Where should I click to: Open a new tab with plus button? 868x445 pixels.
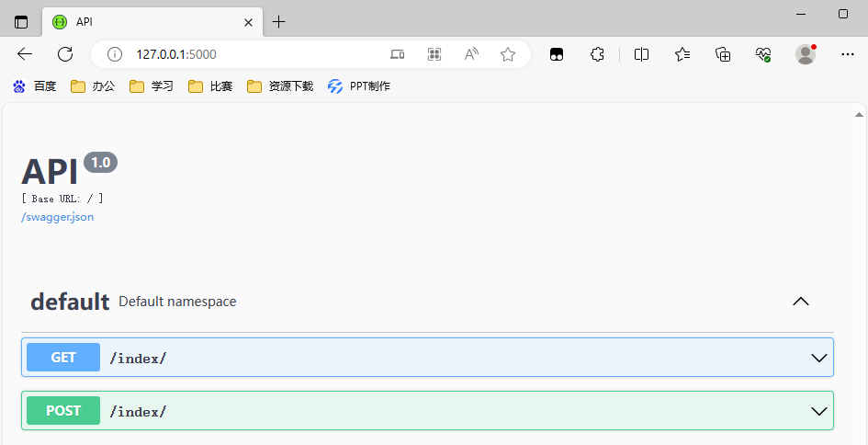pyautogui.click(x=279, y=22)
